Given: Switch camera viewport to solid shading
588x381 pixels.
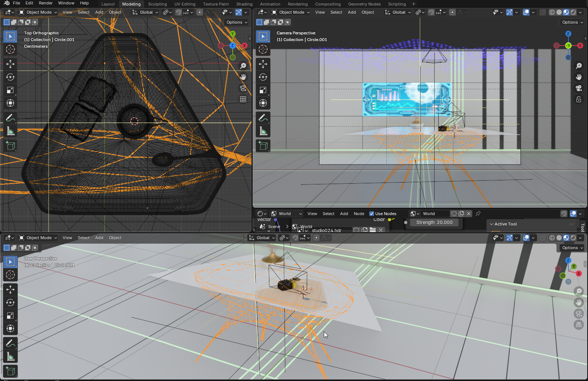Looking at the screenshot, I should click(559, 12).
